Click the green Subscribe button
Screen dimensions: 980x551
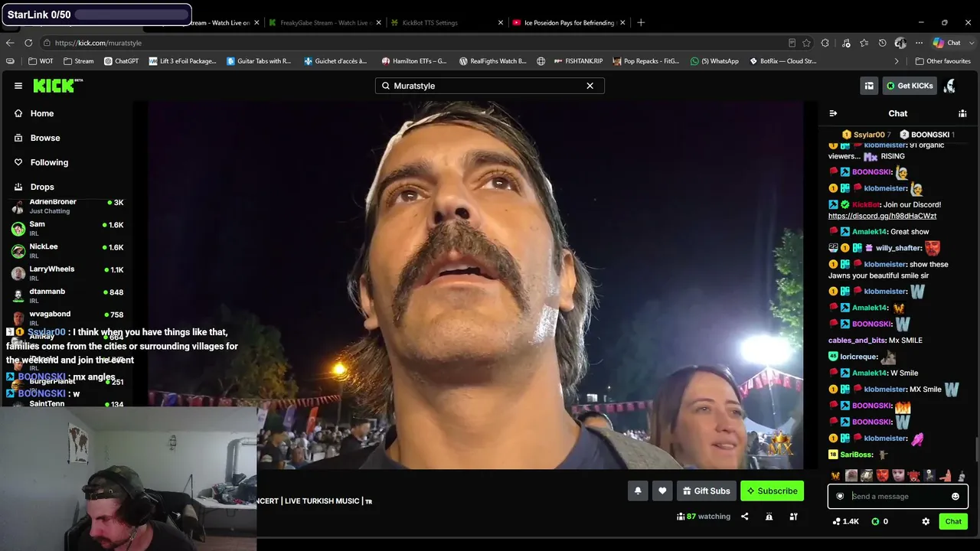point(772,491)
